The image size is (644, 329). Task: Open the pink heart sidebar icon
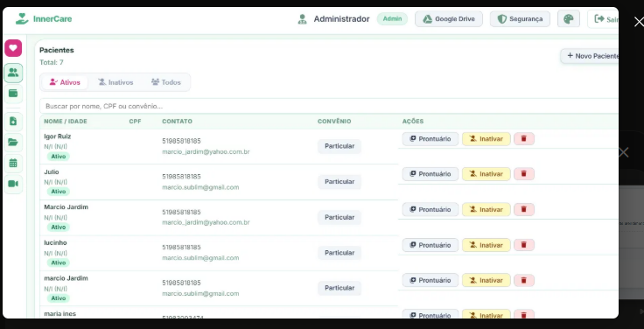point(13,48)
